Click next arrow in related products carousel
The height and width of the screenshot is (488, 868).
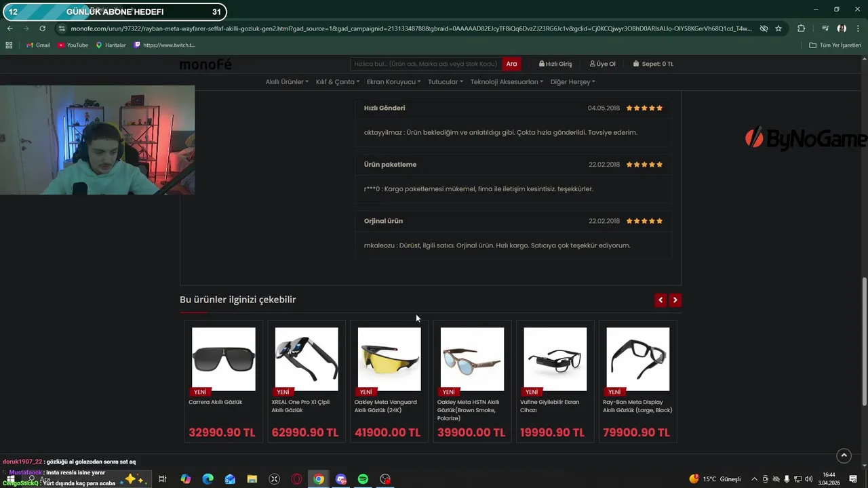(x=675, y=300)
